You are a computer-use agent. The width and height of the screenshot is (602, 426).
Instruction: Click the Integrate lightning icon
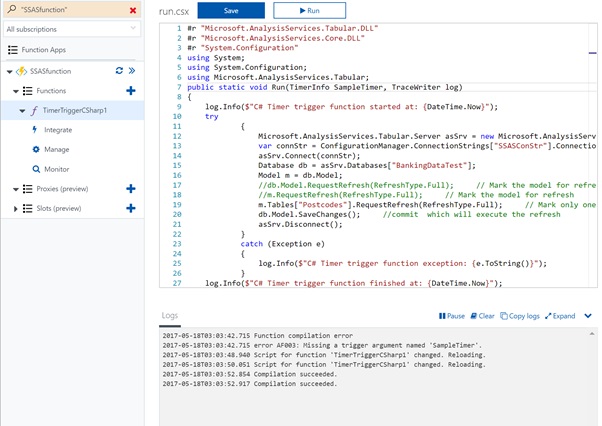pyautogui.click(x=35, y=130)
